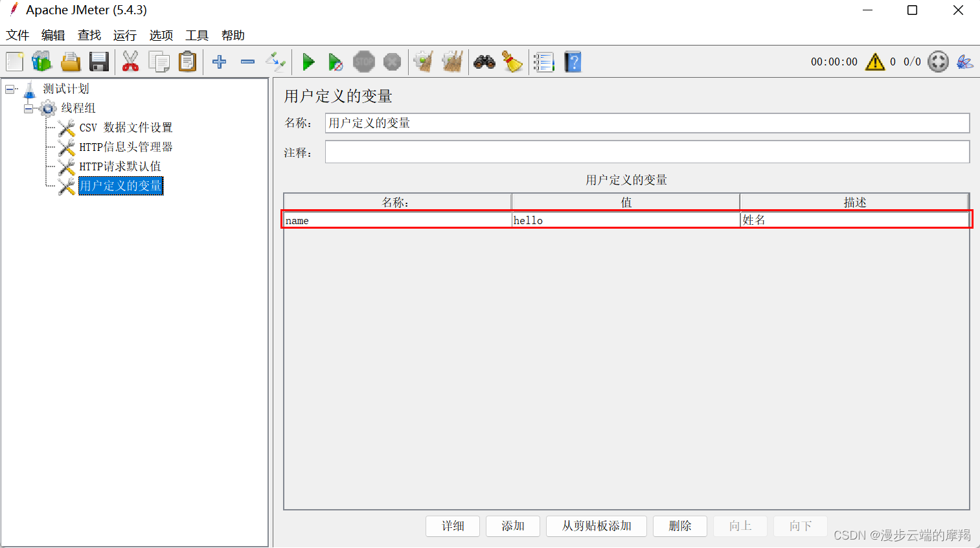Screen dimensions: 980x548
Task: Open Search with binoculars icon
Action: tap(484, 62)
